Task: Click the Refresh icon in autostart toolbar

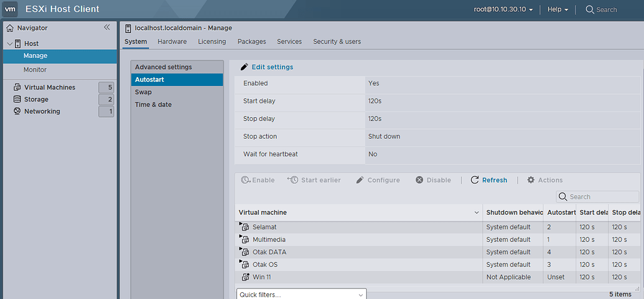Action: click(x=475, y=180)
